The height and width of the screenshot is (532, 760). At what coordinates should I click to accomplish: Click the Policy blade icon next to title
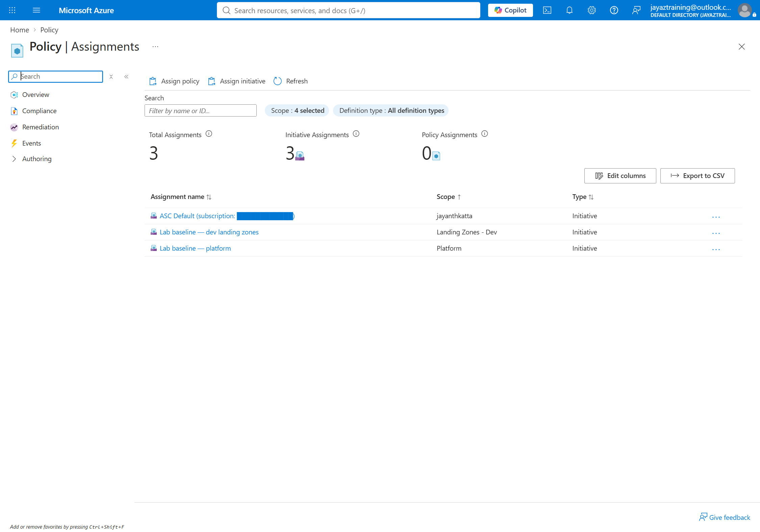[x=17, y=51]
